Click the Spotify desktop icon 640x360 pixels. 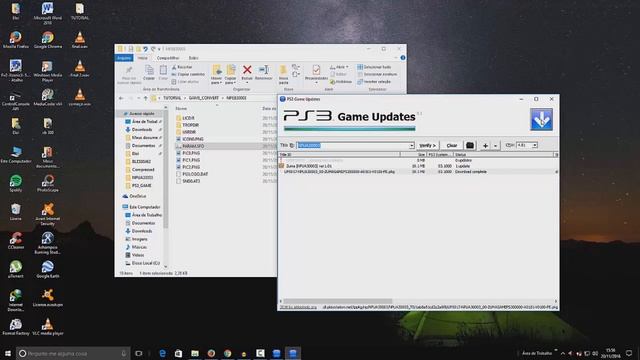pos(16,183)
